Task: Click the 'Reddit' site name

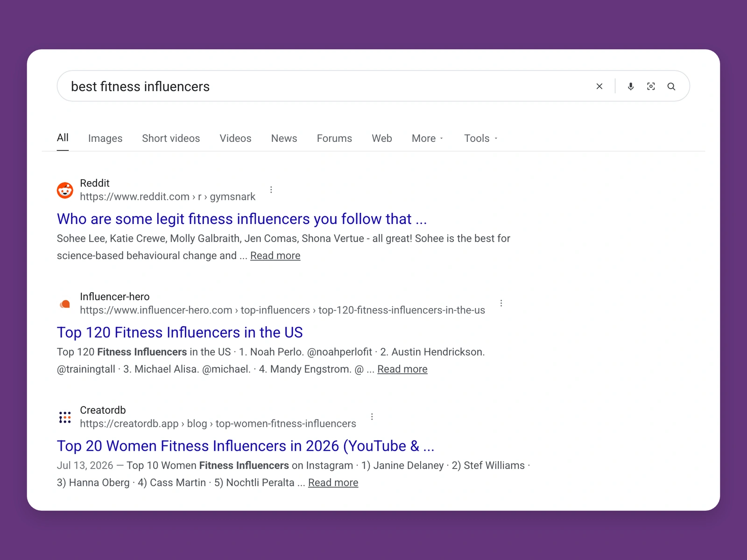Action: (x=95, y=183)
